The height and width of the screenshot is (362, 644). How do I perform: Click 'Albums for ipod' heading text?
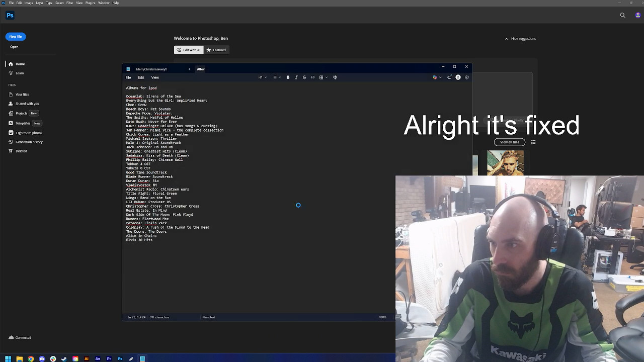[x=141, y=88]
